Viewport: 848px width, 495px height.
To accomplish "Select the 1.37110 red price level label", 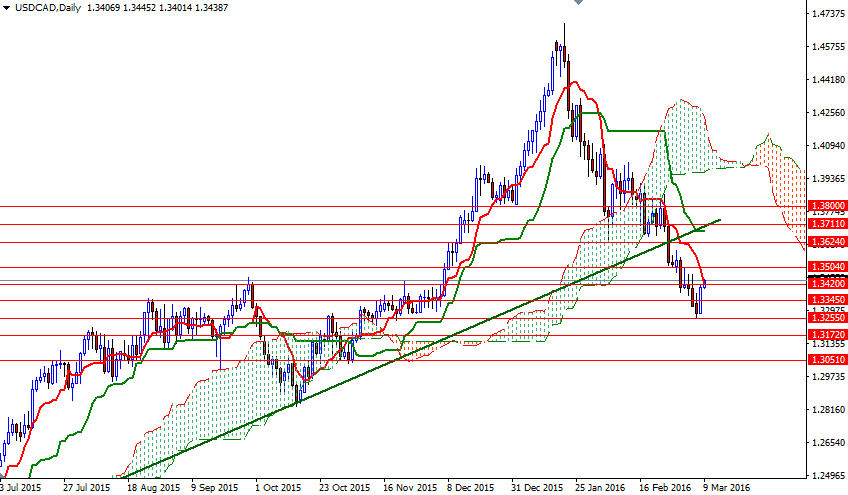I will click(x=826, y=225).
